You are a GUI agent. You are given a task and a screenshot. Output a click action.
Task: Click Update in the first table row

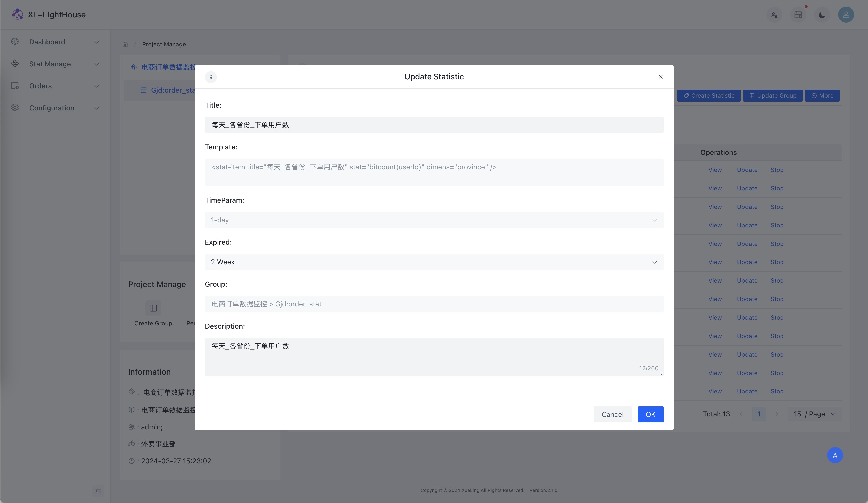(x=747, y=170)
